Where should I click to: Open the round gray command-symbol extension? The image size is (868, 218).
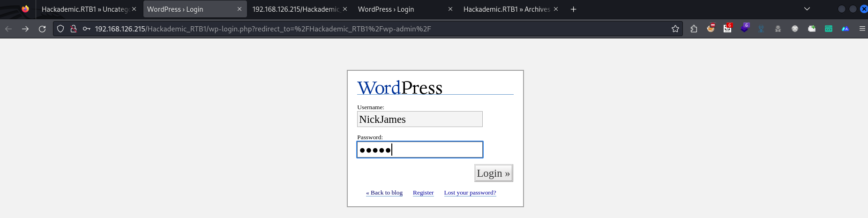coord(795,29)
